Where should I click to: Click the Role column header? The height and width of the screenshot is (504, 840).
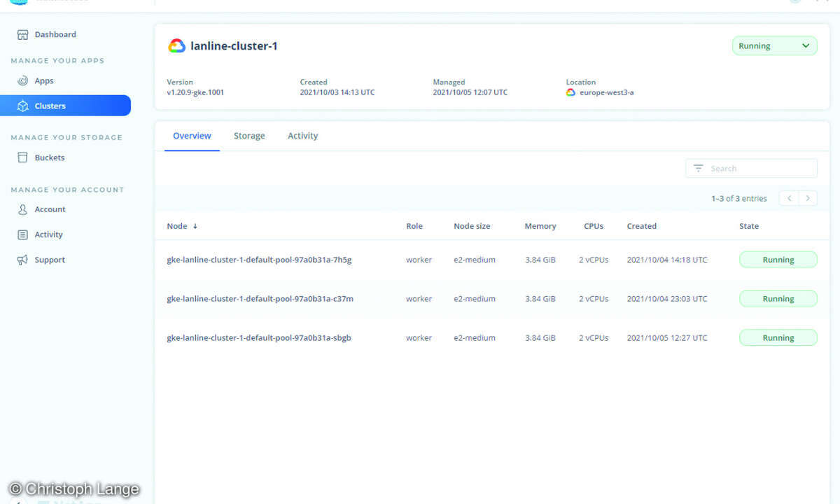tap(414, 226)
